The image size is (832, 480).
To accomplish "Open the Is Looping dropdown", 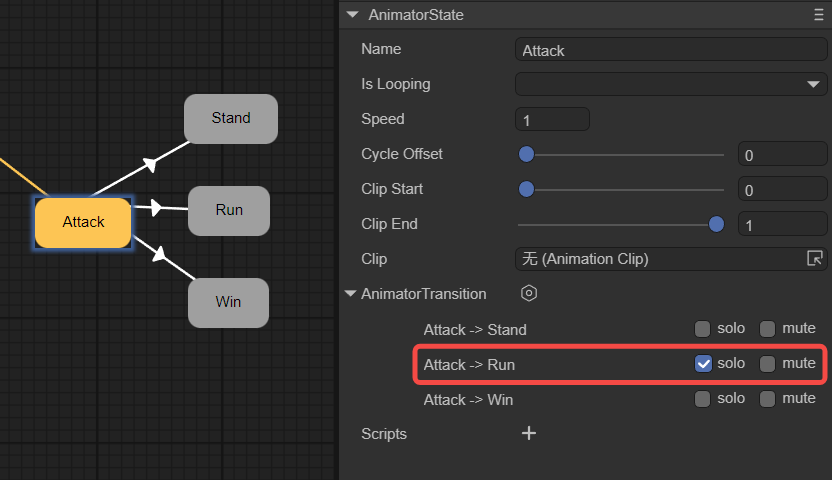I will coord(671,84).
